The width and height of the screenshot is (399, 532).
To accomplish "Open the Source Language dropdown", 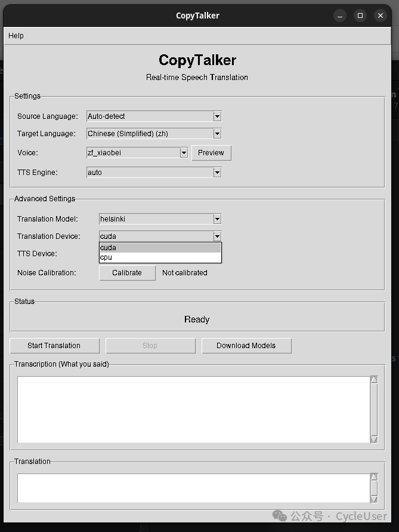I will [x=154, y=116].
